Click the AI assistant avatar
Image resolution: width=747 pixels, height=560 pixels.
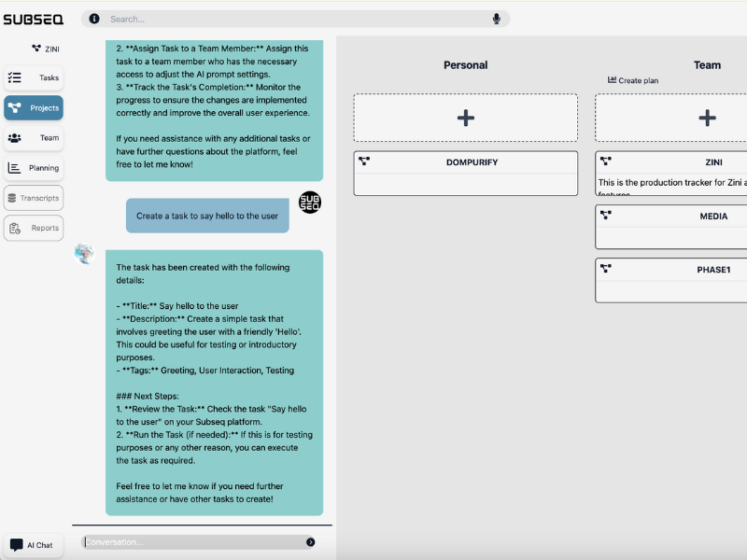(84, 253)
